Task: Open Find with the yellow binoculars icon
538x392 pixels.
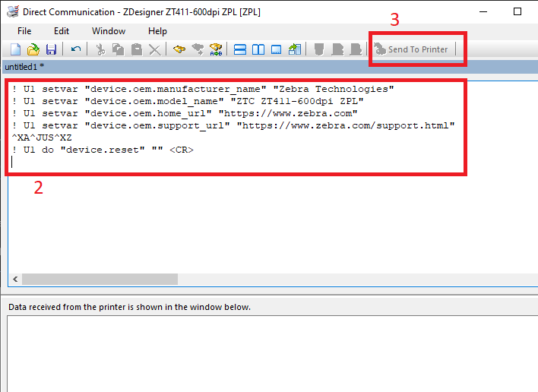Action: point(179,49)
